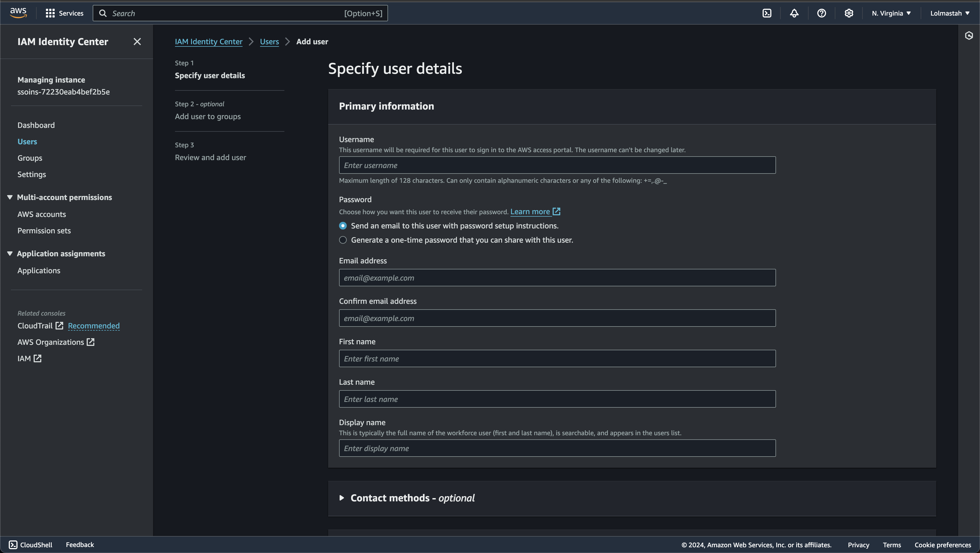980x553 pixels.
Task: Open Users in the sidebar
Action: tap(27, 141)
